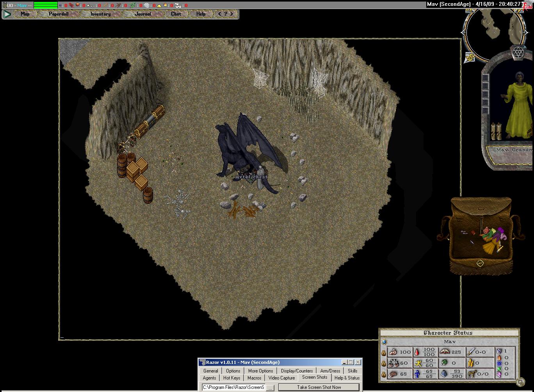Click the backpack's bottom diamond emblem
The width and height of the screenshot is (534, 392).
(480, 264)
